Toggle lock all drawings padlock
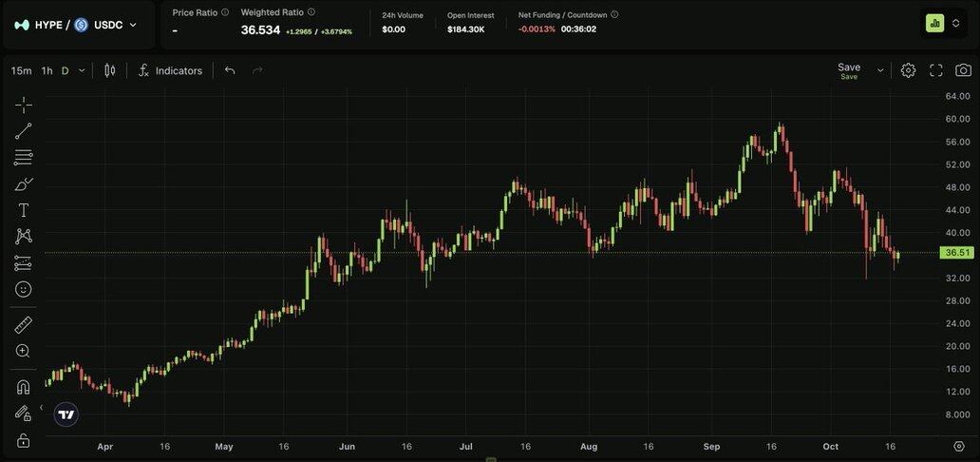The height and width of the screenshot is (462, 980). [x=23, y=440]
